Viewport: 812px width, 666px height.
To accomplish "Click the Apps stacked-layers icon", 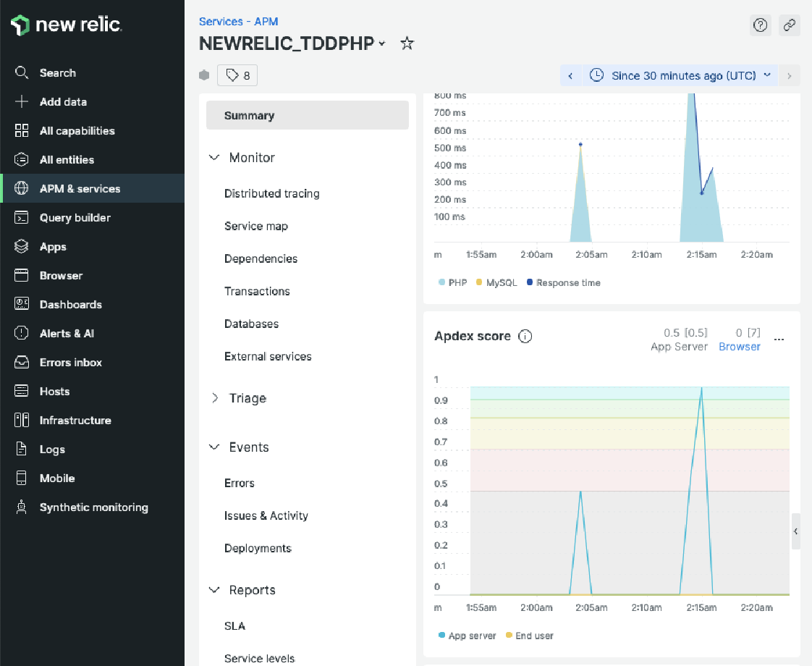I will [21, 247].
